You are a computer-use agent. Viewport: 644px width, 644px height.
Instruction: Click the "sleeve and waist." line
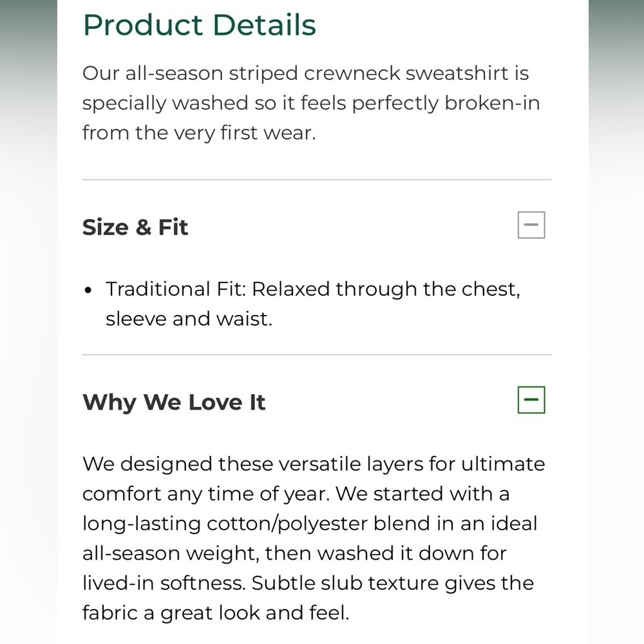click(189, 319)
